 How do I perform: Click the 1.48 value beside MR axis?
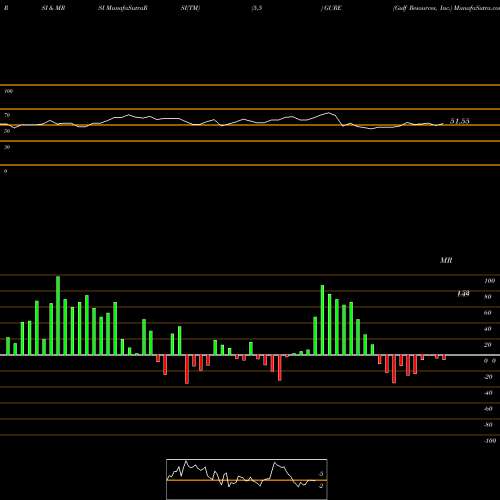pyautogui.click(x=463, y=293)
